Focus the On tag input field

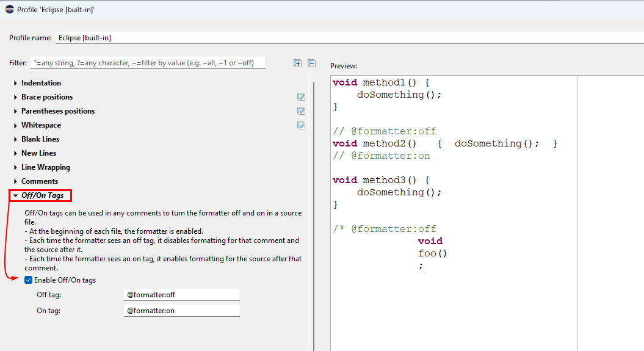(x=181, y=310)
